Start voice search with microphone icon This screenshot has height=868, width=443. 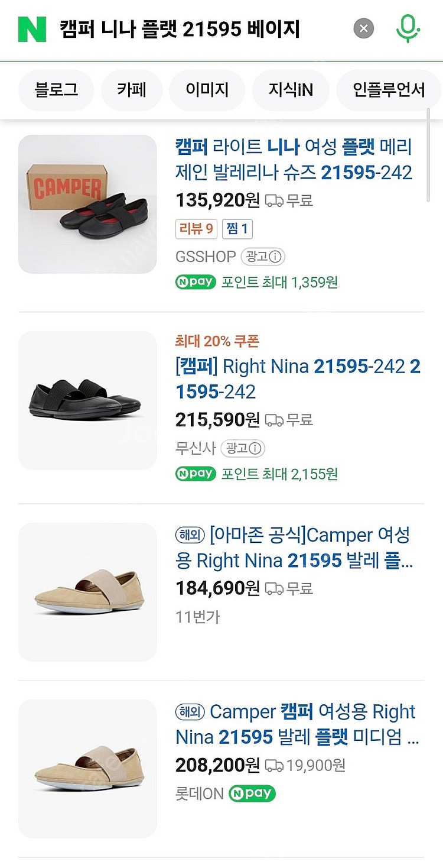[408, 28]
